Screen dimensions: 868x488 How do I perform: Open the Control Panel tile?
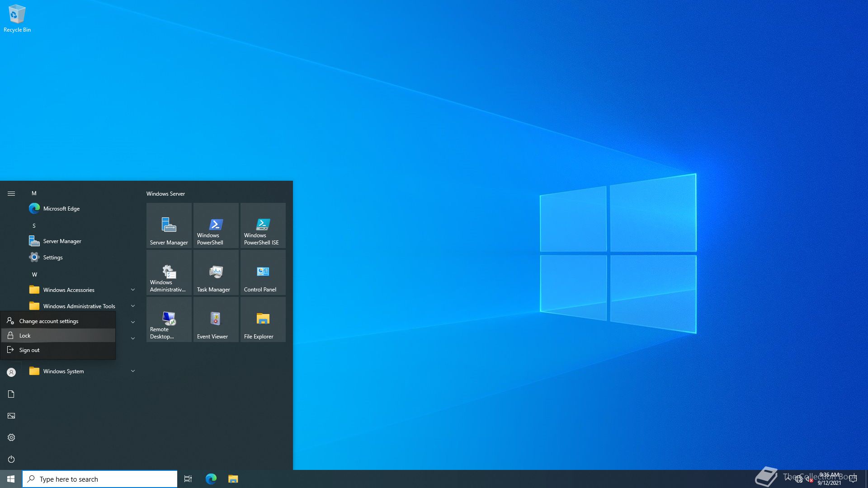263,272
